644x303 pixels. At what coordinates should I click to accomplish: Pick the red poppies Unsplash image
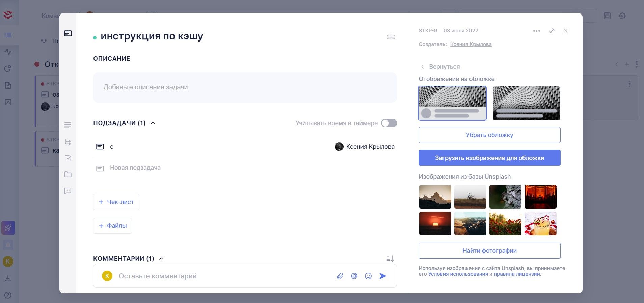[x=505, y=223]
